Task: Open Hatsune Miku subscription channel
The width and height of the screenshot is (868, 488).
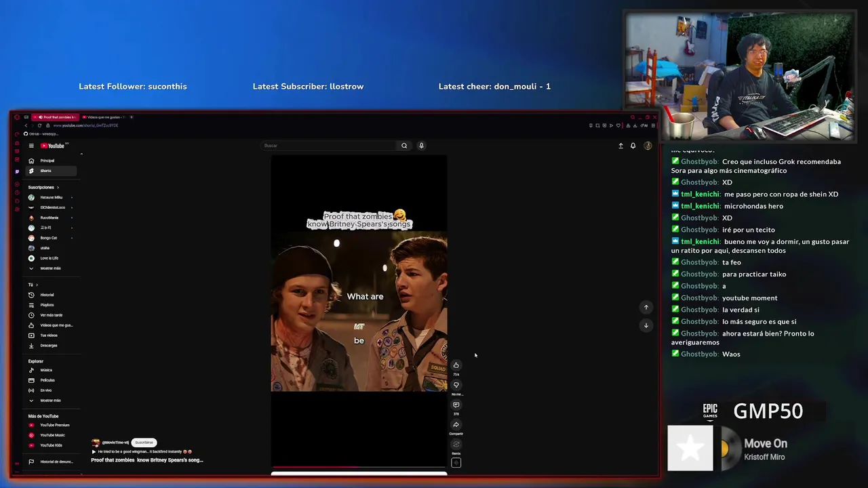Action: coord(51,197)
